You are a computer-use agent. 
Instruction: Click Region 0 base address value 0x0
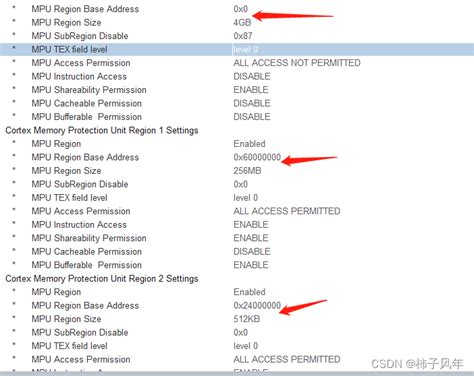[x=241, y=9]
